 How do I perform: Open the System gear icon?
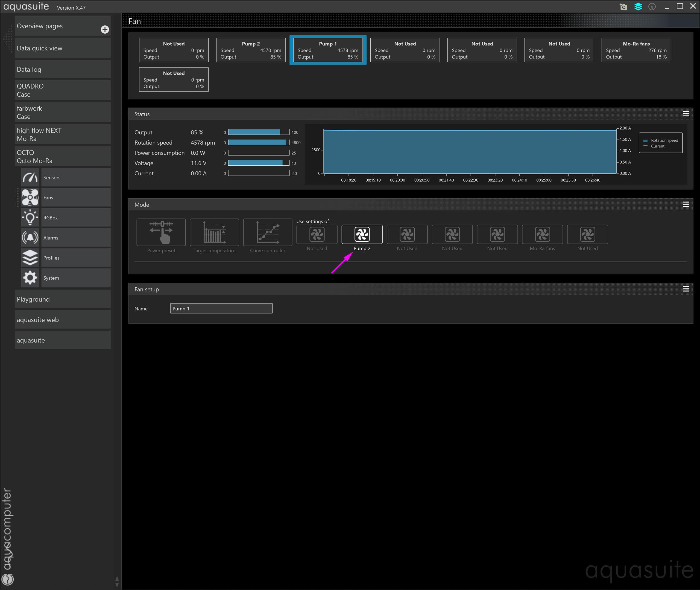coord(30,278)
